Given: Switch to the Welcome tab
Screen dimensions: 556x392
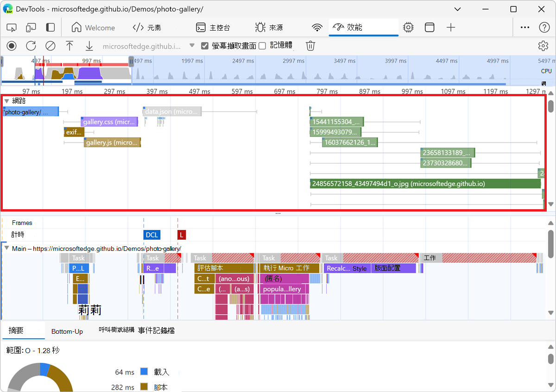Looking at the screenshot, I should pos(93,27).
